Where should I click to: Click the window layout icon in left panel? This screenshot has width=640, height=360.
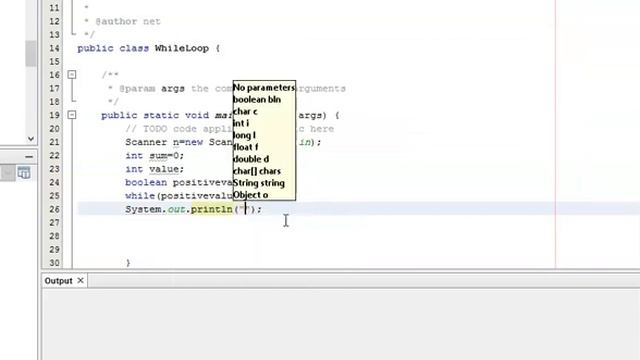click(24, 173)
